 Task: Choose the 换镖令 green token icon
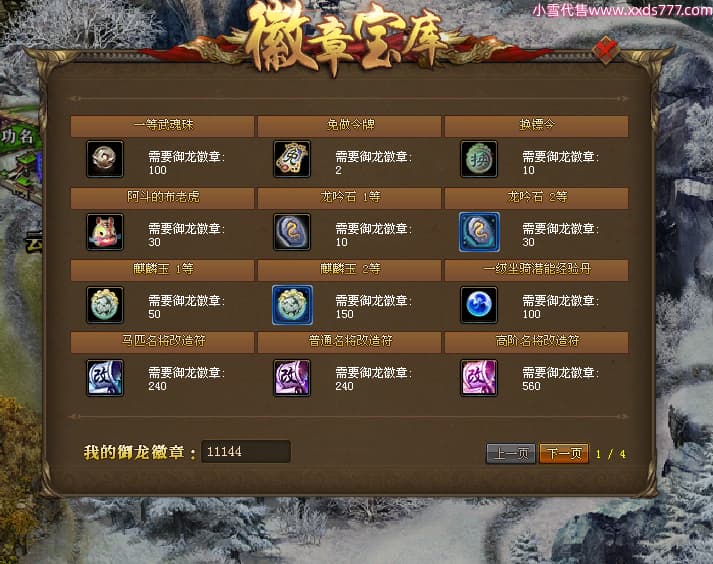[479, 159]
